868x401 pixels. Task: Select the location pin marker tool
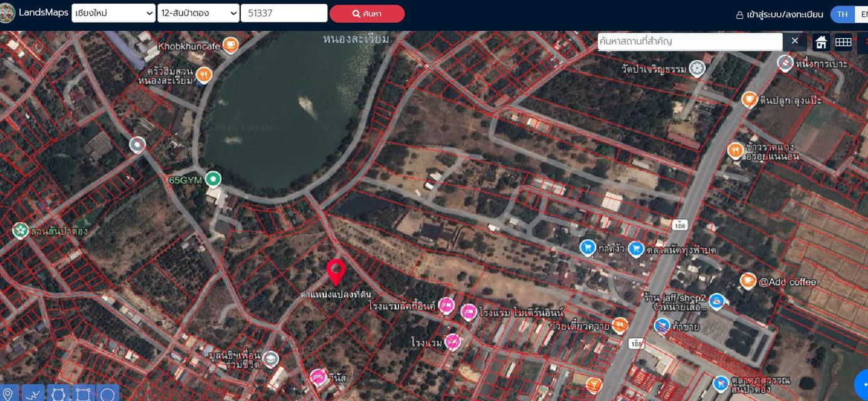(8, 393)
